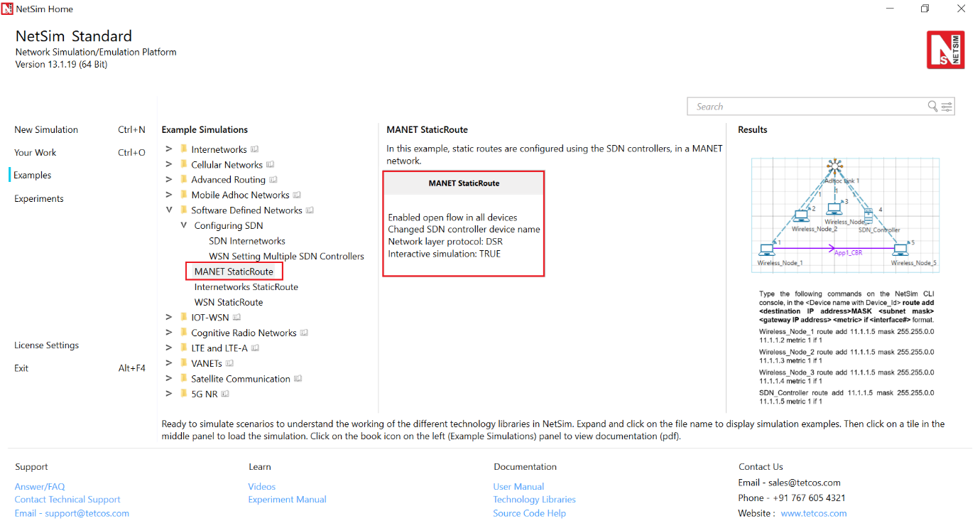Expand the LTE and LTE-A arrow
980x521 pixels.
169,348
